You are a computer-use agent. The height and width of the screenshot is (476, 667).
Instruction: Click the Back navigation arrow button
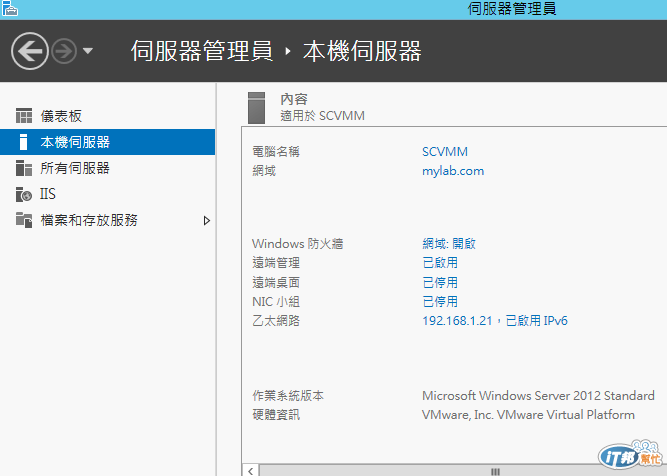30,51
